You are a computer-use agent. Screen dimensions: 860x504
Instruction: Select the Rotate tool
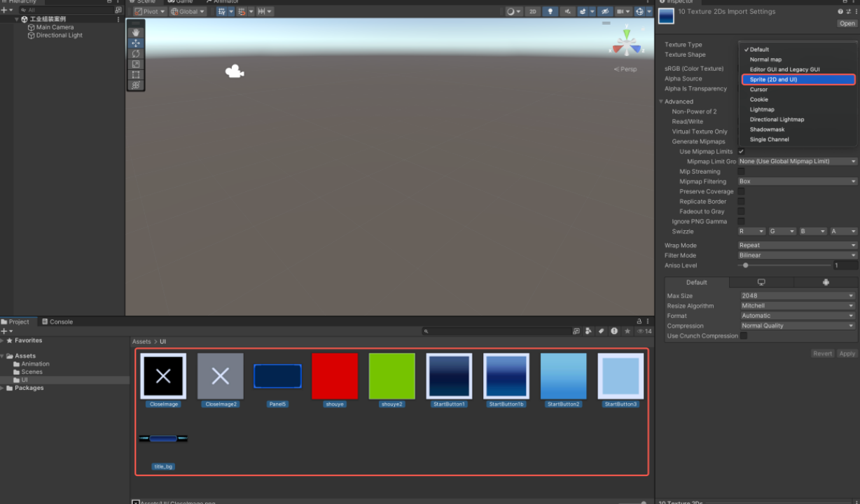point(136,54)
